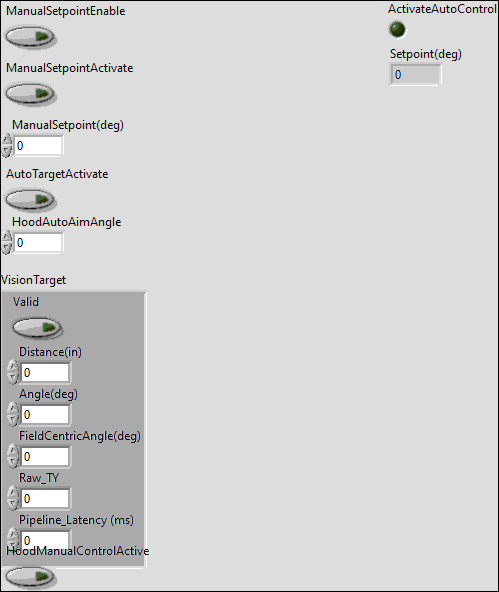Click the ActivateAutoControl label
Viewport: 499px width, 592px height.
pos(442,9)
